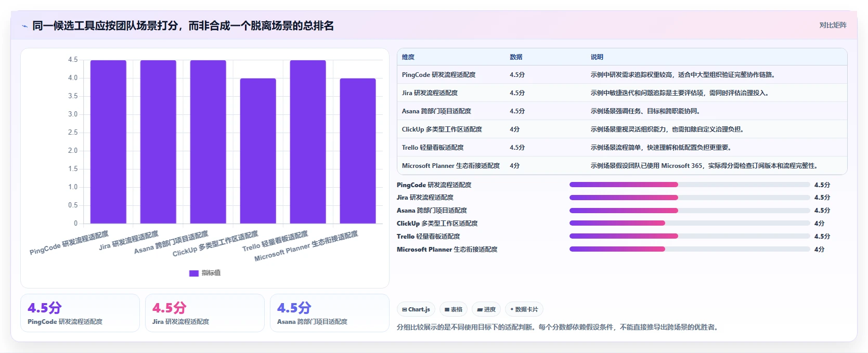
Task: Click the ClickUp bar in the chart
Action: click(258, 151)
